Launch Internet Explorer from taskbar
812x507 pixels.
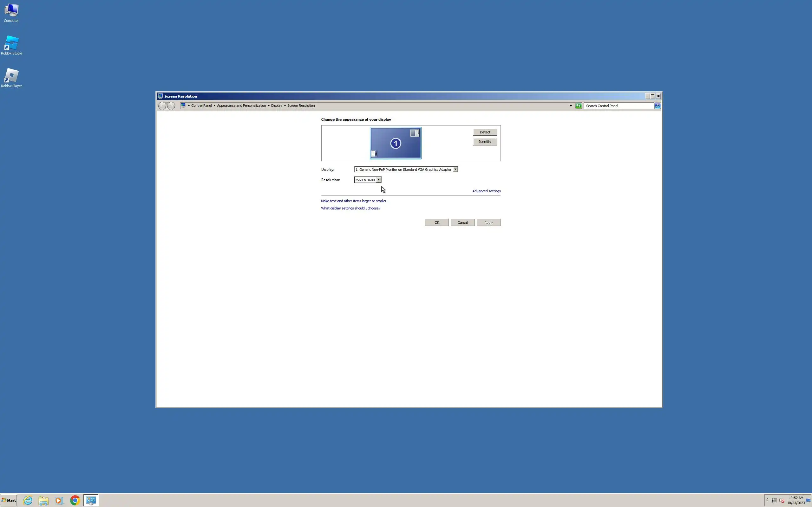click(x=28, y=500)
